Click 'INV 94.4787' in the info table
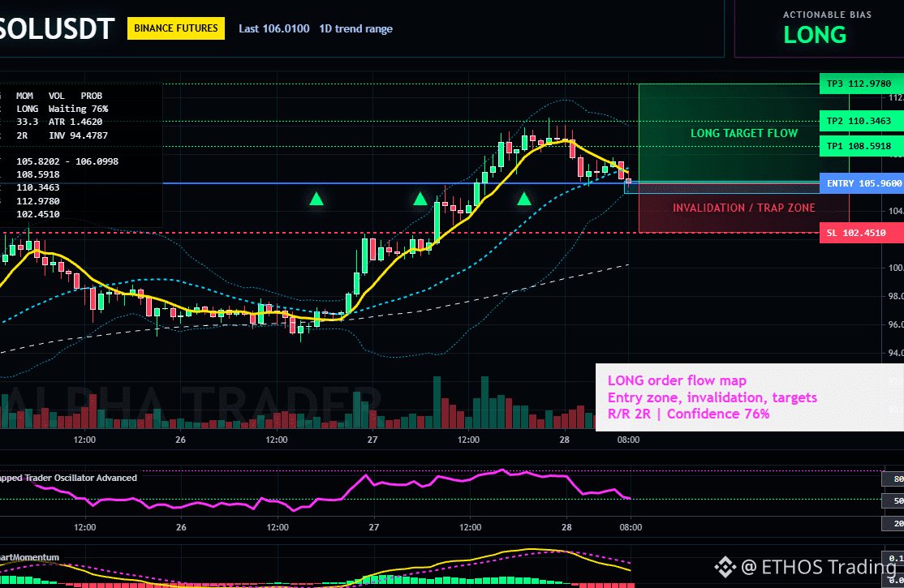Screen dimensions: 904x588 click(79, 135)
